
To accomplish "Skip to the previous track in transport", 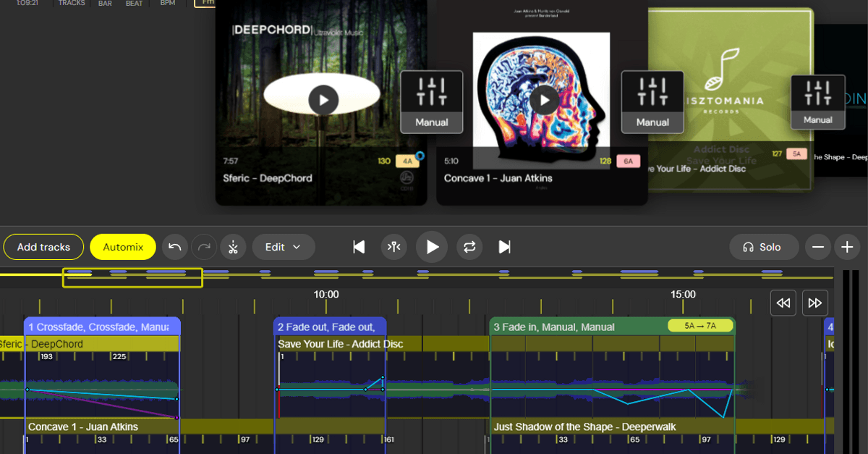I will 359,247.
